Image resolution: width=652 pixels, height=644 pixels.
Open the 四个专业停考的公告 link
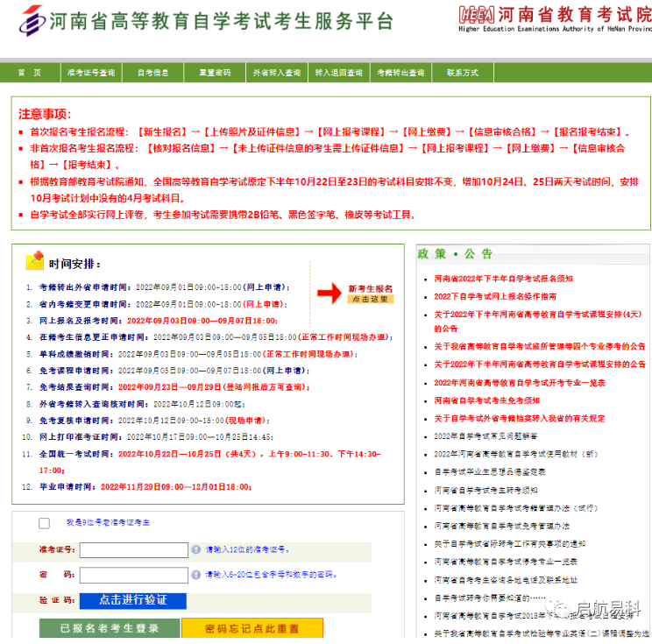pos(540,346)
